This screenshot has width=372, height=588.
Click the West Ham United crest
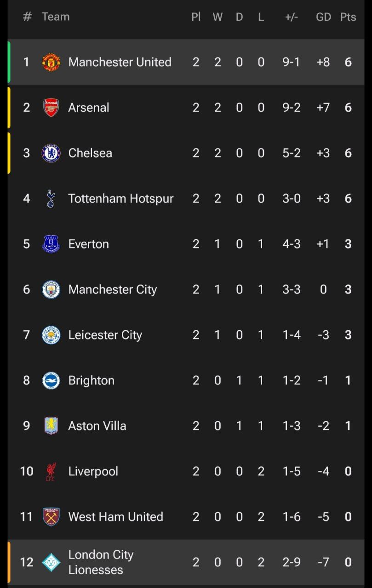tap(51, 517)
